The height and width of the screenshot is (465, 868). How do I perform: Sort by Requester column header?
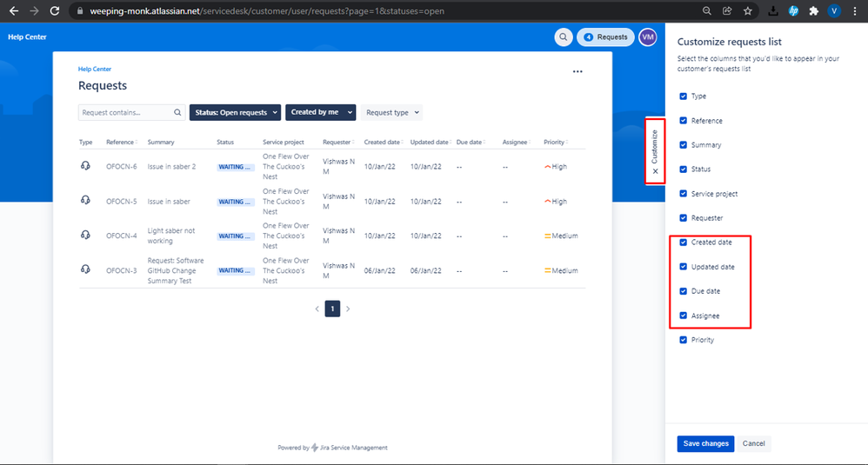coord(338,142)
